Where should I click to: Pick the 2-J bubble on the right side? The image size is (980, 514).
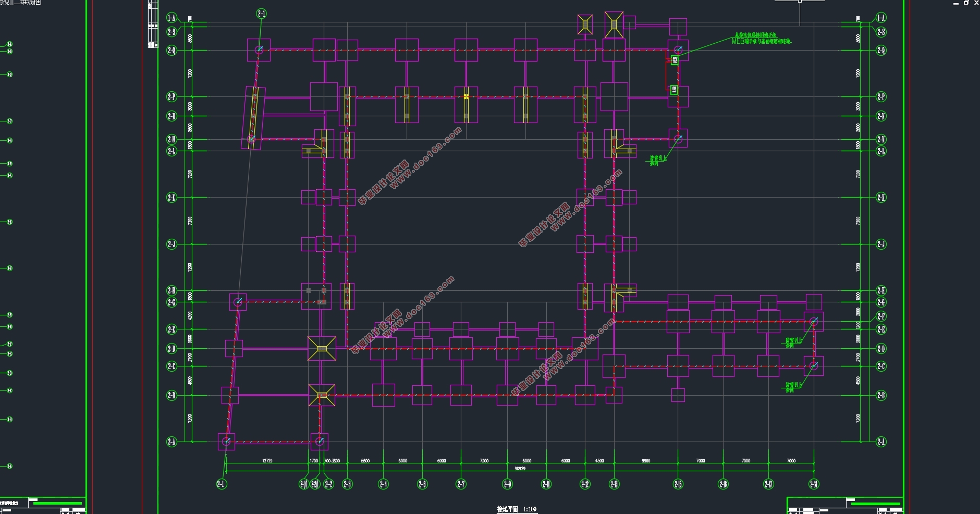click(881, 244)
